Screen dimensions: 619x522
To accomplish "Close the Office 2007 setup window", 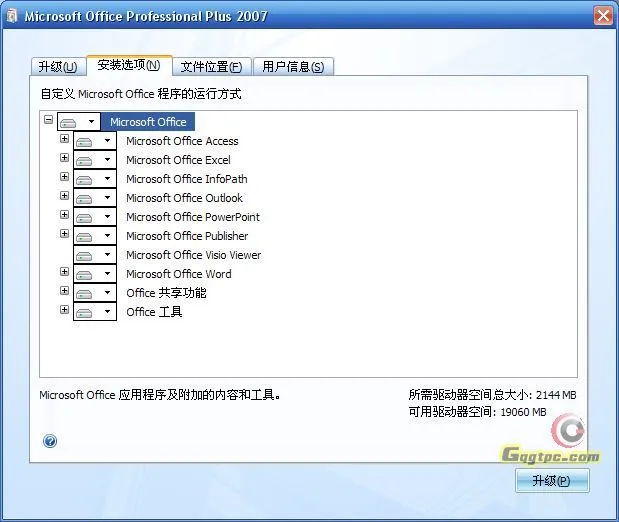I will (603, 16).
